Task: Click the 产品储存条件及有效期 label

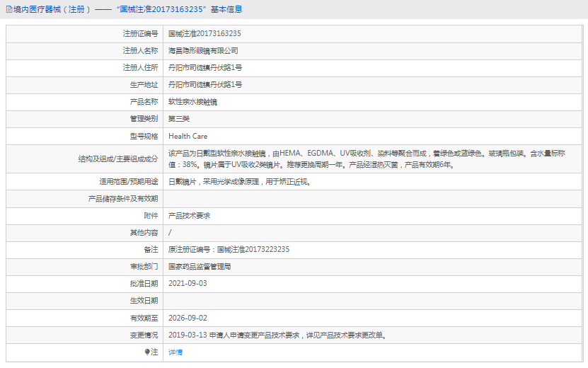Action: [x=123, y=199]
